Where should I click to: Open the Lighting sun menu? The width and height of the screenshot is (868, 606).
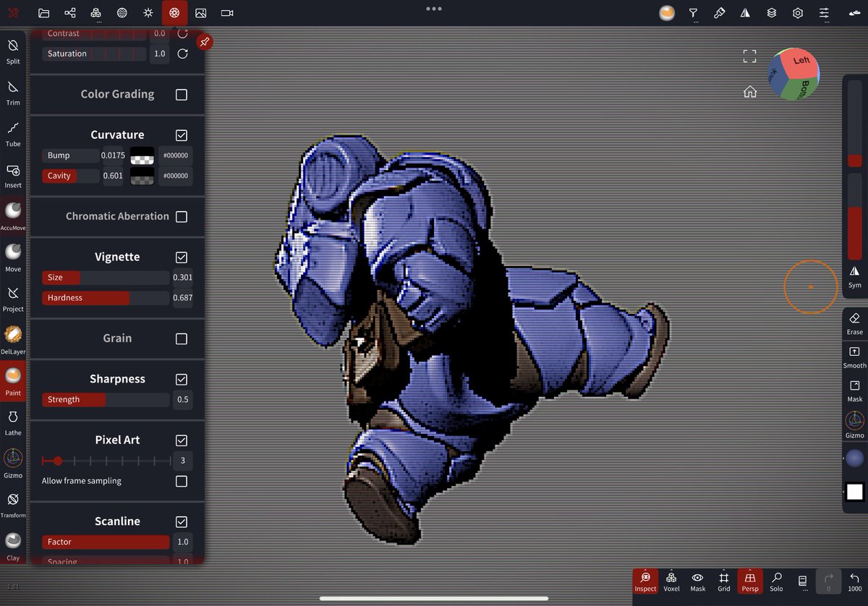148,13
